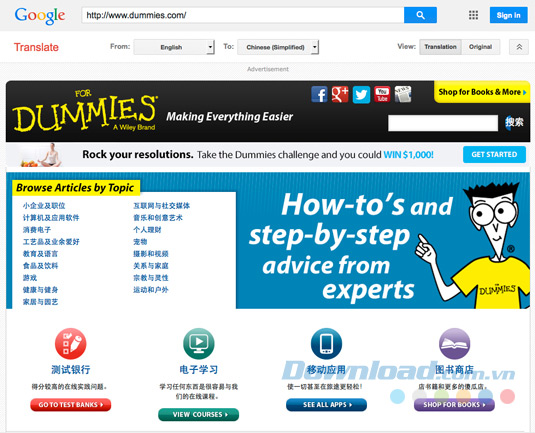Open the Twitter bird icon

point(361,95)
